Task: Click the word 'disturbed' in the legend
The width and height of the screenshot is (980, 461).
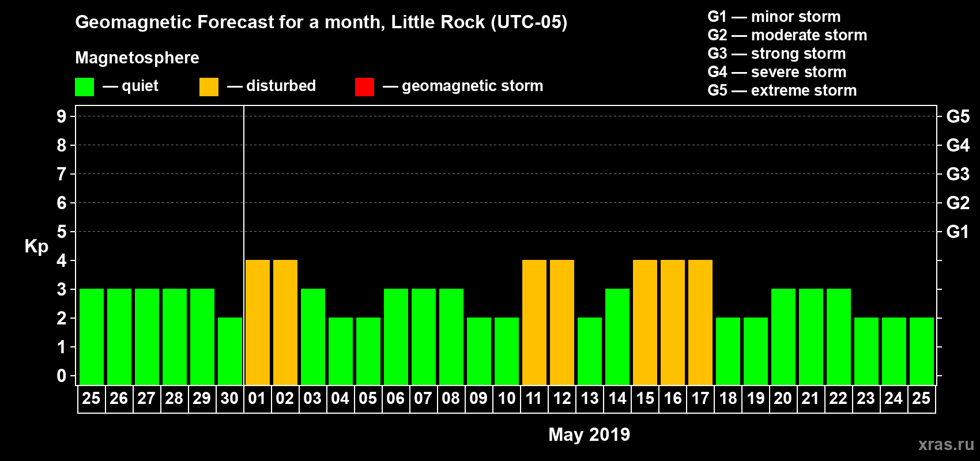Action: click(281, 86)
